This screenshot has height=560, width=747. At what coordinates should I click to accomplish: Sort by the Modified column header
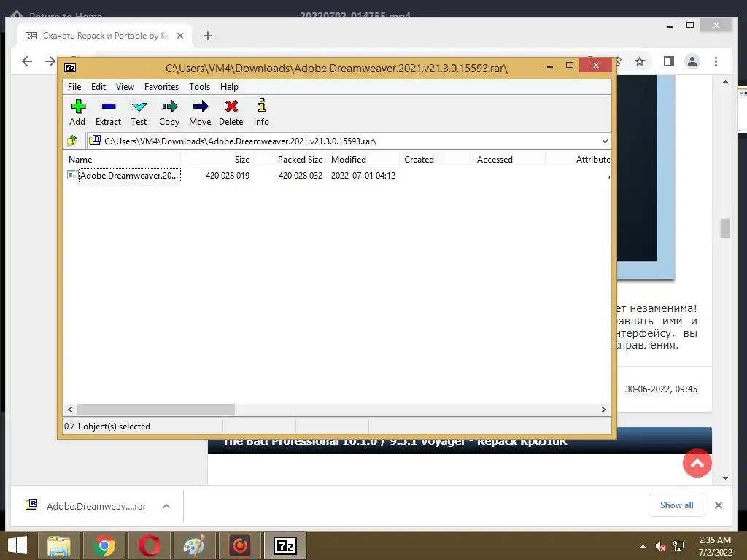[363, 160]
